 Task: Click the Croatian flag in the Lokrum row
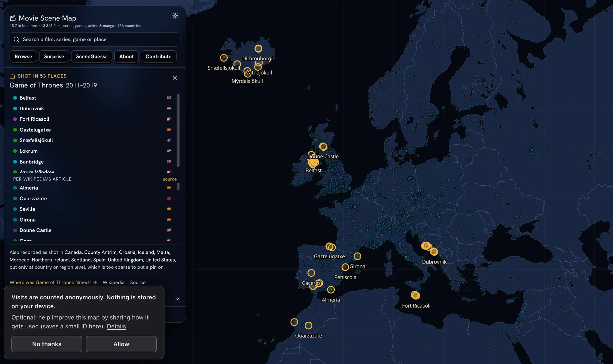pyautogui.click(x=169, y=151)
